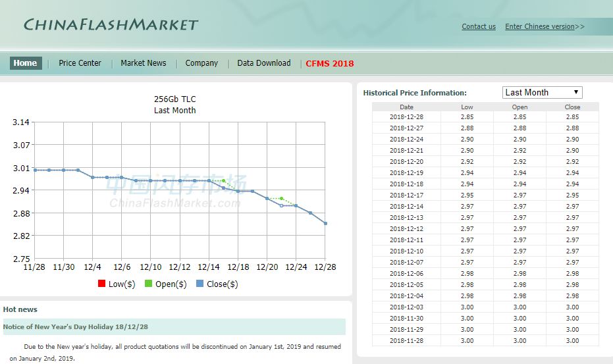The width and height of the screenshot is (613, 364).
Task: Toggle the blue Close($) legend swatch
Action: [200, 284]
